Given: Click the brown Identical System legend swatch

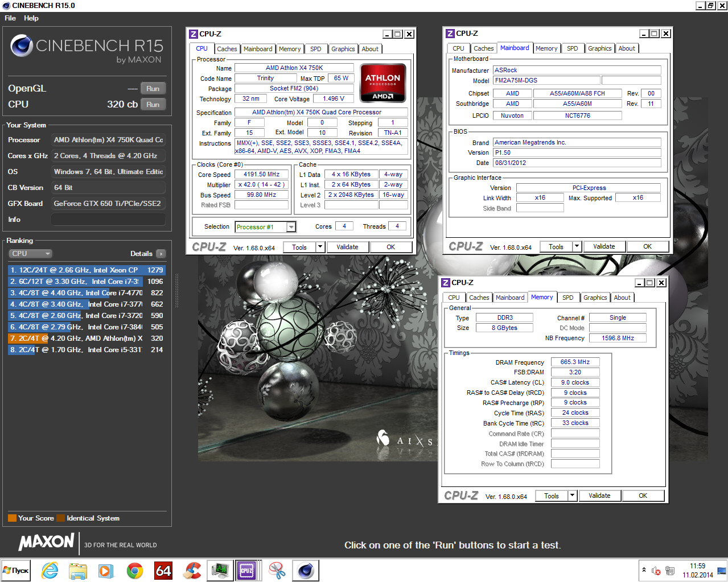Looking at the screenshot, I should click(61, 518).
